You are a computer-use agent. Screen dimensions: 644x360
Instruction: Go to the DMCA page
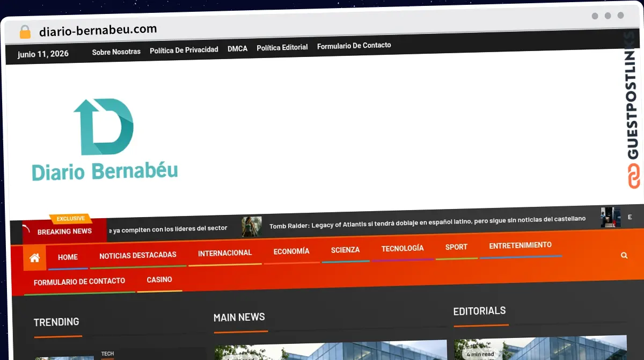pos(237,48)
